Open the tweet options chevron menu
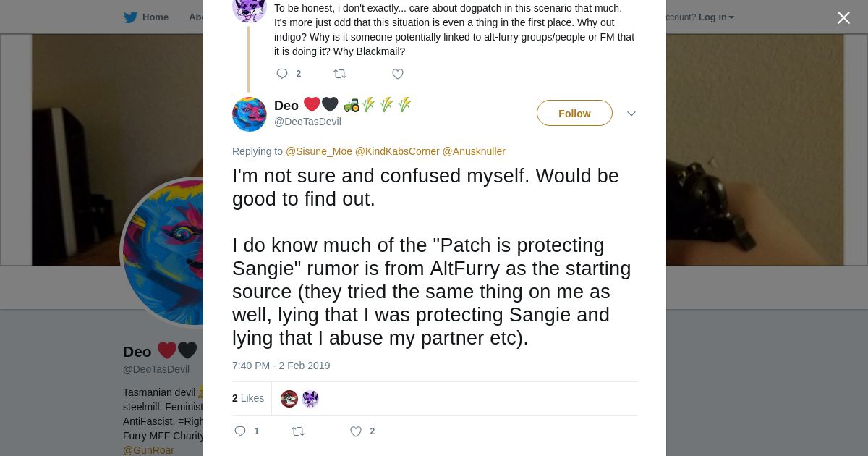 [631, 114]
